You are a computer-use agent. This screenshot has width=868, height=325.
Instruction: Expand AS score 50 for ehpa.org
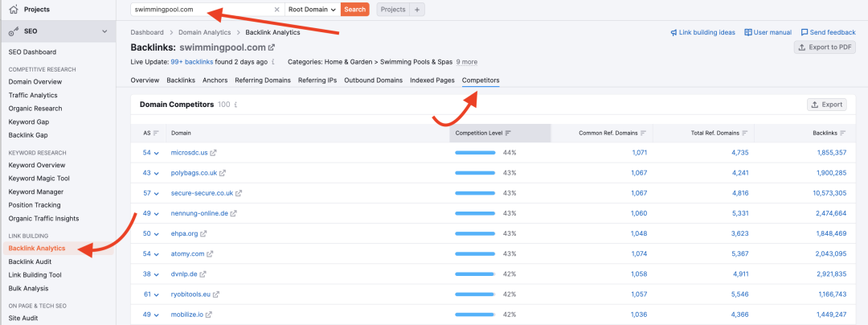[150, 233]
